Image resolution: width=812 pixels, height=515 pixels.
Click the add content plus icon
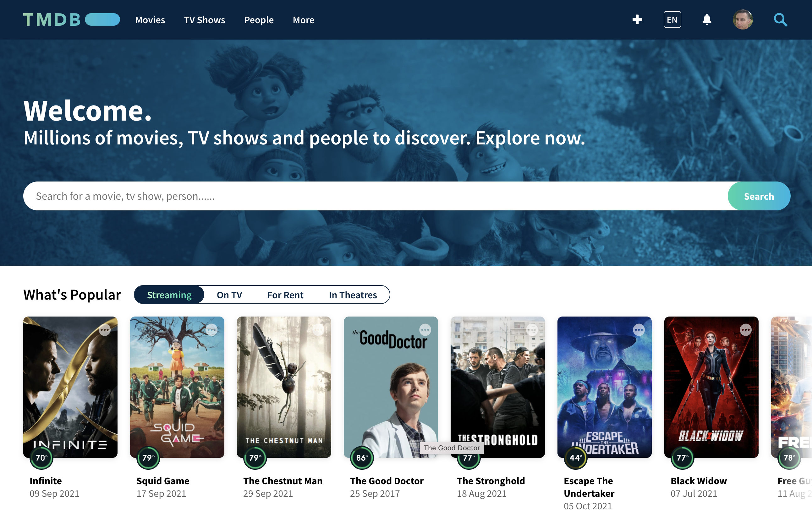(637, 19)
